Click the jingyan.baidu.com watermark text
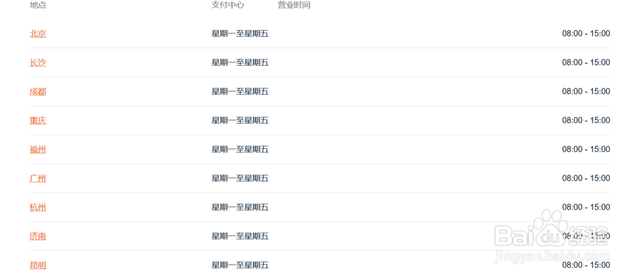The height and width of the screenshot is (278, 644). point(552,256)
